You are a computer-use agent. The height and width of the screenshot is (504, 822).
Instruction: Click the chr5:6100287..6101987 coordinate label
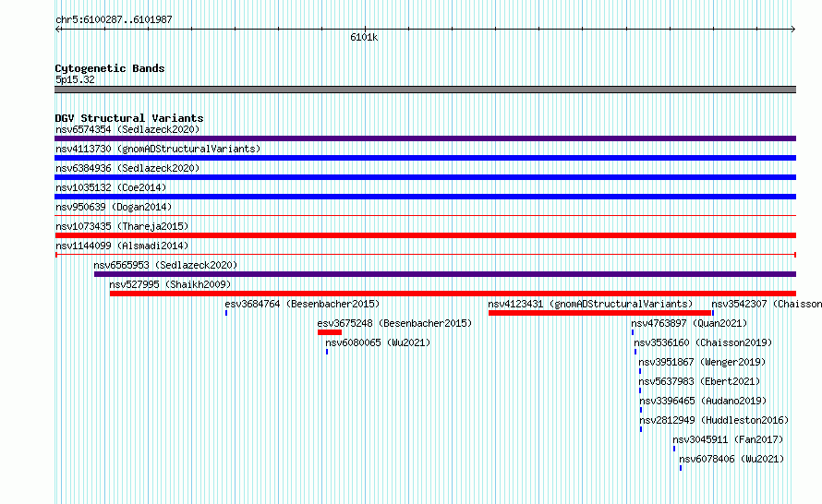tap(114, 19)
